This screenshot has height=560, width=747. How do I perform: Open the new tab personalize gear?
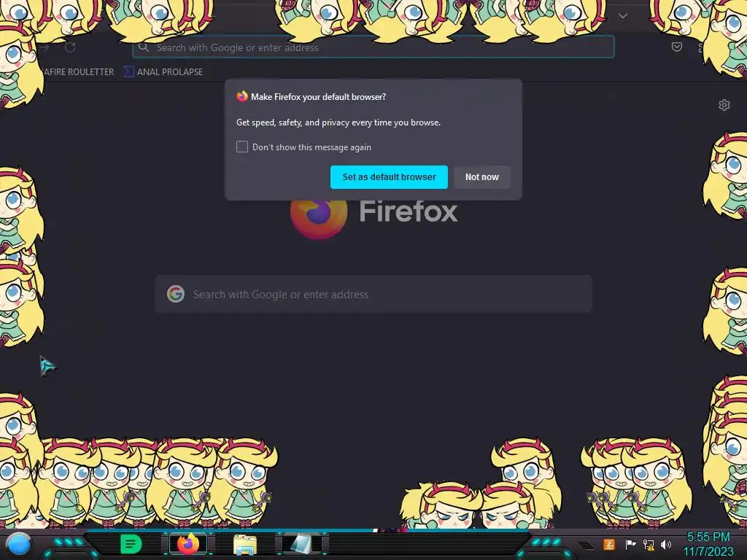tap(724, 105)
